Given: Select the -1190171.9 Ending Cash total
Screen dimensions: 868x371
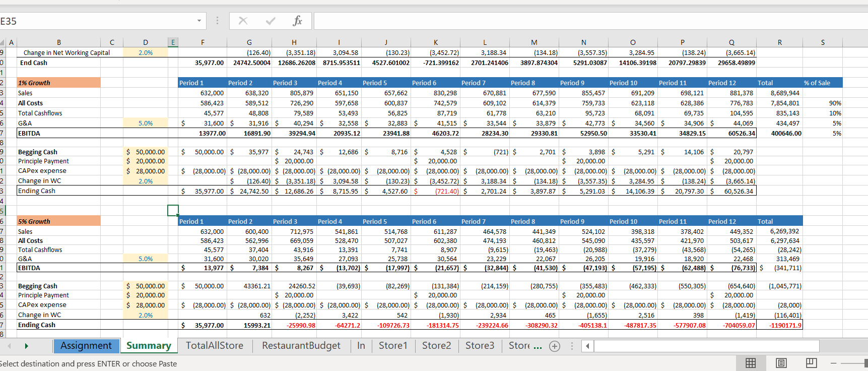Looking at the screenshot, I should pyautogui.click(x=779, y=325).
